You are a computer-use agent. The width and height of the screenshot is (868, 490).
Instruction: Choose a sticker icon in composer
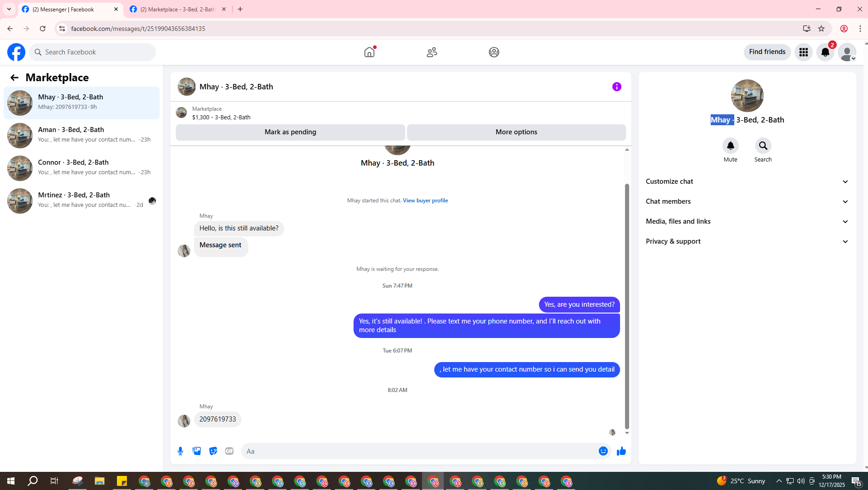point(213,451)
